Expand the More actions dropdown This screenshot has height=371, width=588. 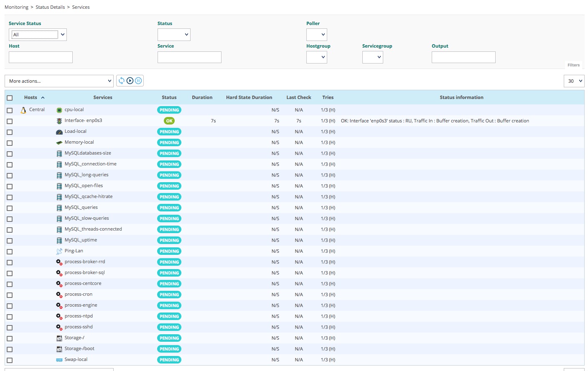[59, 81]
